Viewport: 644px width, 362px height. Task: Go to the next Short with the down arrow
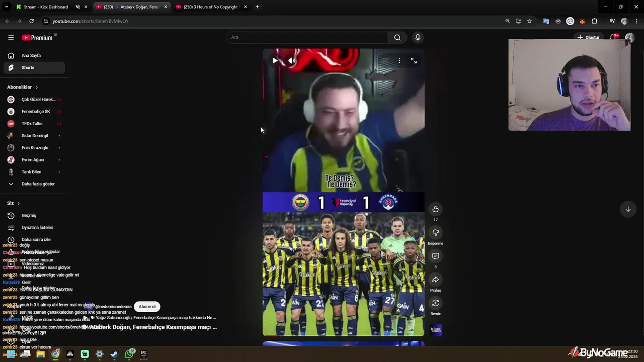[x=628, y=209]
